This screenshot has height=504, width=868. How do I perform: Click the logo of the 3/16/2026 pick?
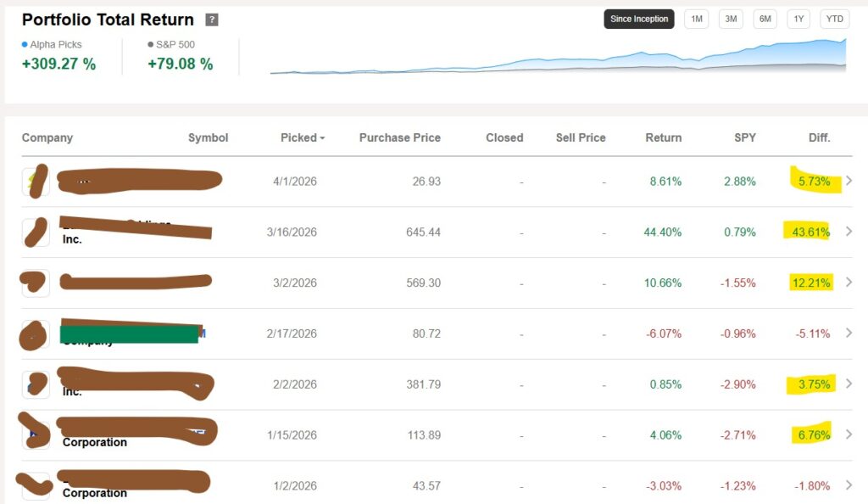35,232
